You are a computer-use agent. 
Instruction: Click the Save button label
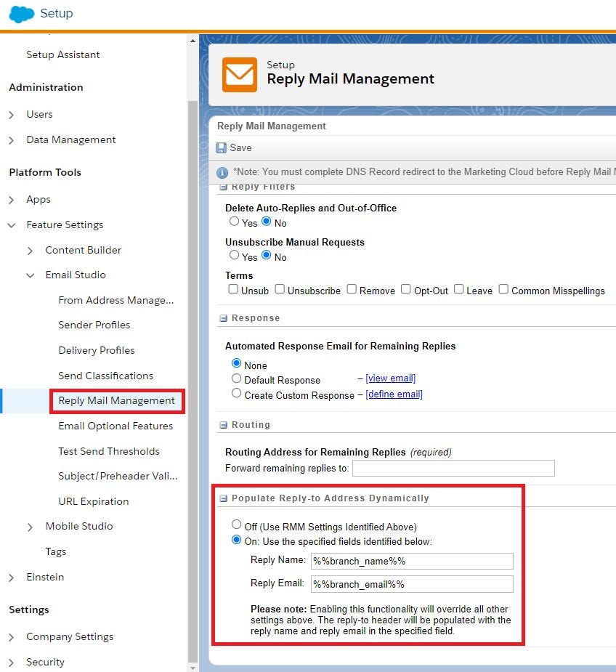pyautogui.click(x=240, y=148)
